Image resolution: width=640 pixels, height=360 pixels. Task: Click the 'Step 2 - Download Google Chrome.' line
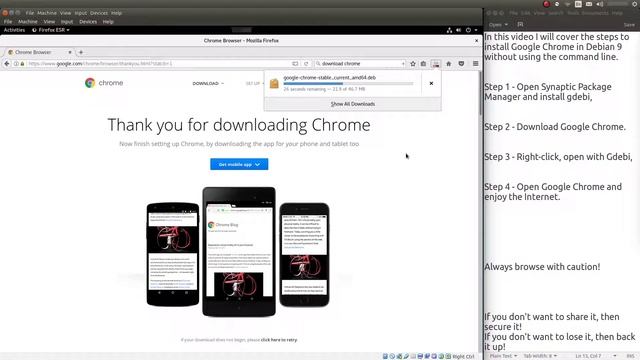point(555,127)
